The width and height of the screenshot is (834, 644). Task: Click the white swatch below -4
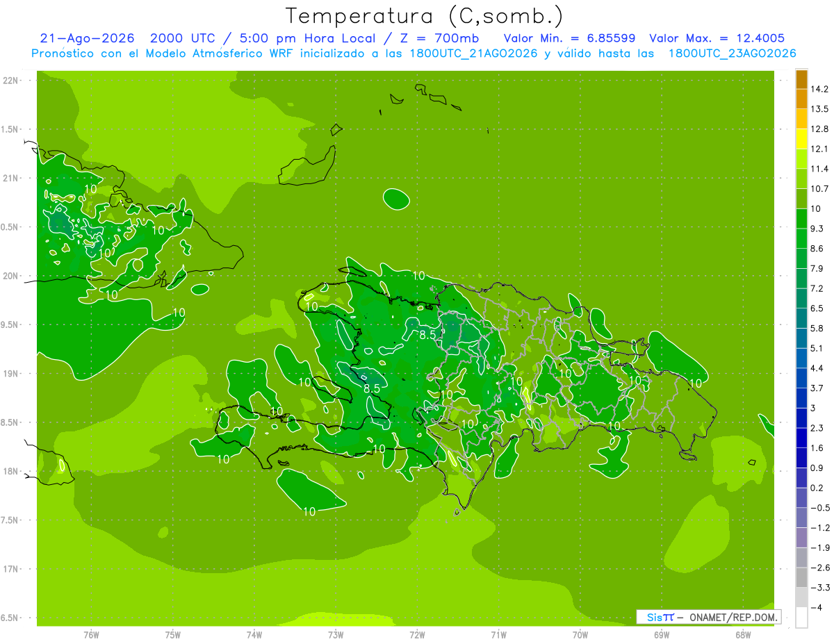pos(801,618)
